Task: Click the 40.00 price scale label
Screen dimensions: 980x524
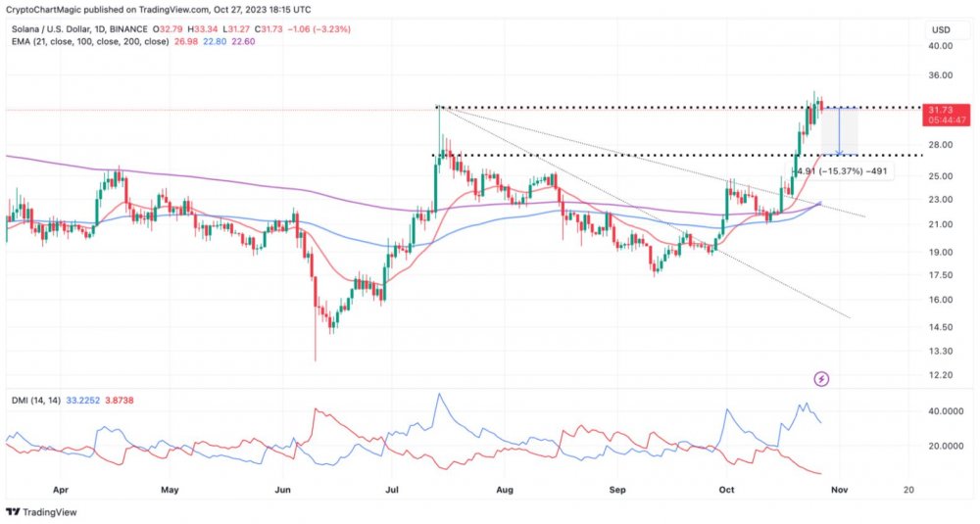Action: point(940,46)
